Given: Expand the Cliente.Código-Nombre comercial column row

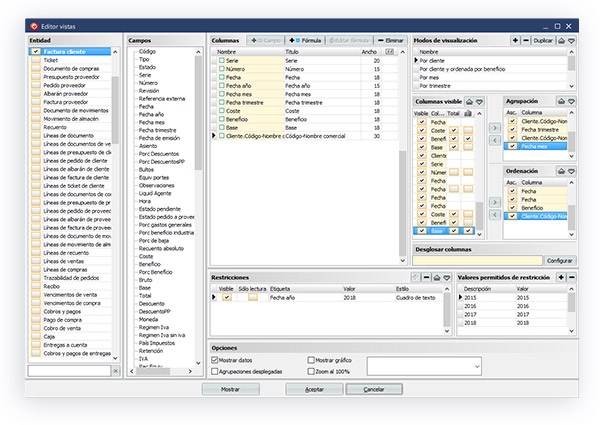Looking at the screenshot, I should click(214, 135).
